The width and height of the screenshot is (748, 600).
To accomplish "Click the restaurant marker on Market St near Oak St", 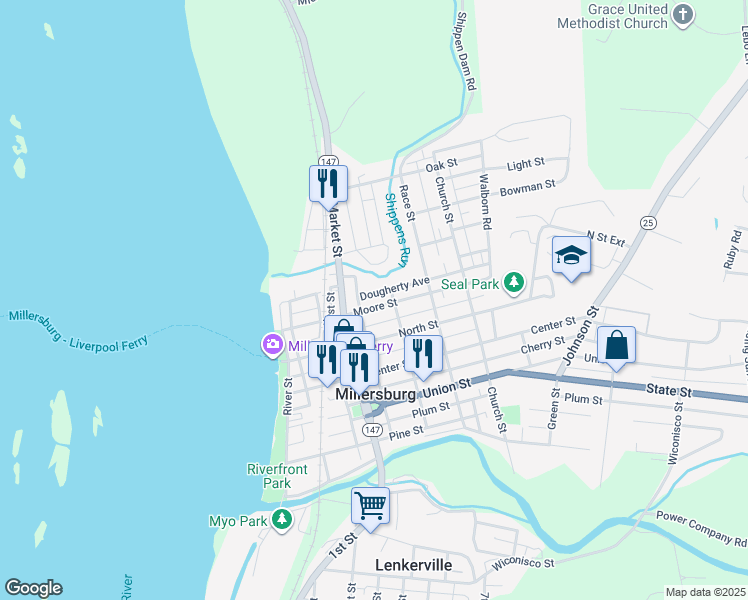I will pyautogui.click(x=327, y=183).
